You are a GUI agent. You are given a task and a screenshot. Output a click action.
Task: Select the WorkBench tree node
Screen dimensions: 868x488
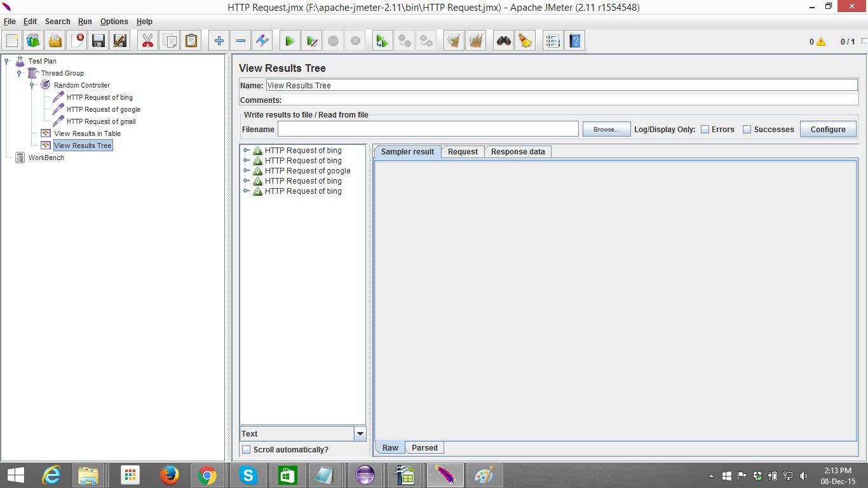pos(46,158)
